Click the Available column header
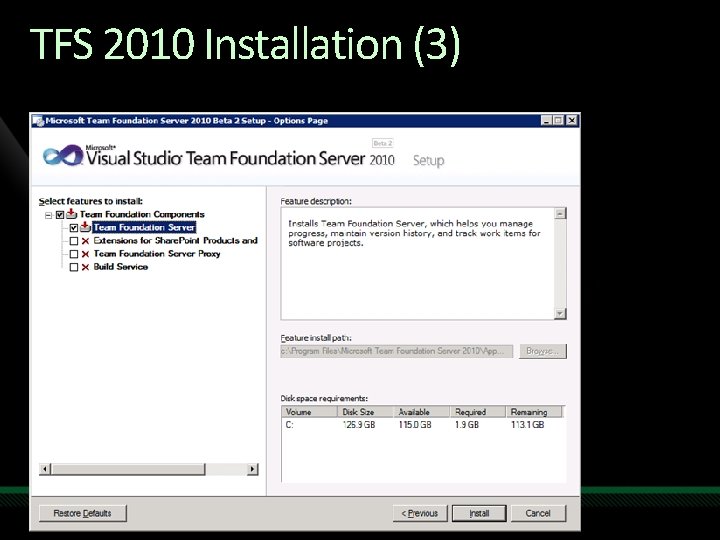The width and height of the screenshot is (720, 540). (422, 412)
